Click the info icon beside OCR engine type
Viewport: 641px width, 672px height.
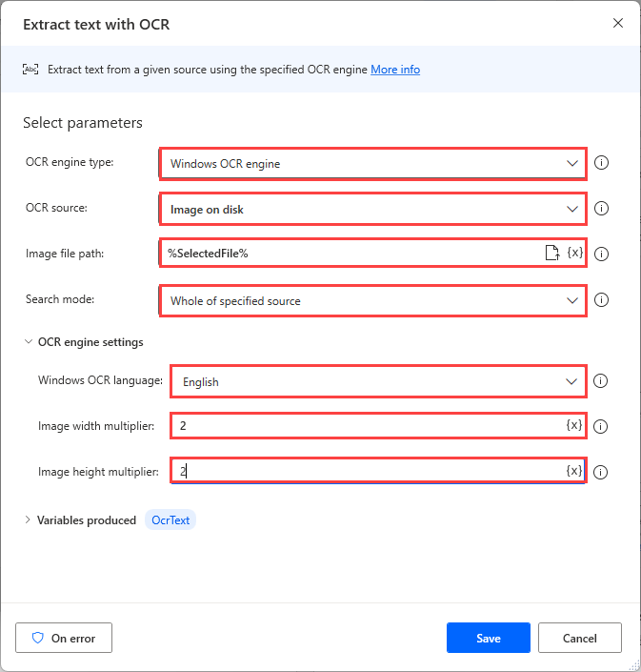601,163
